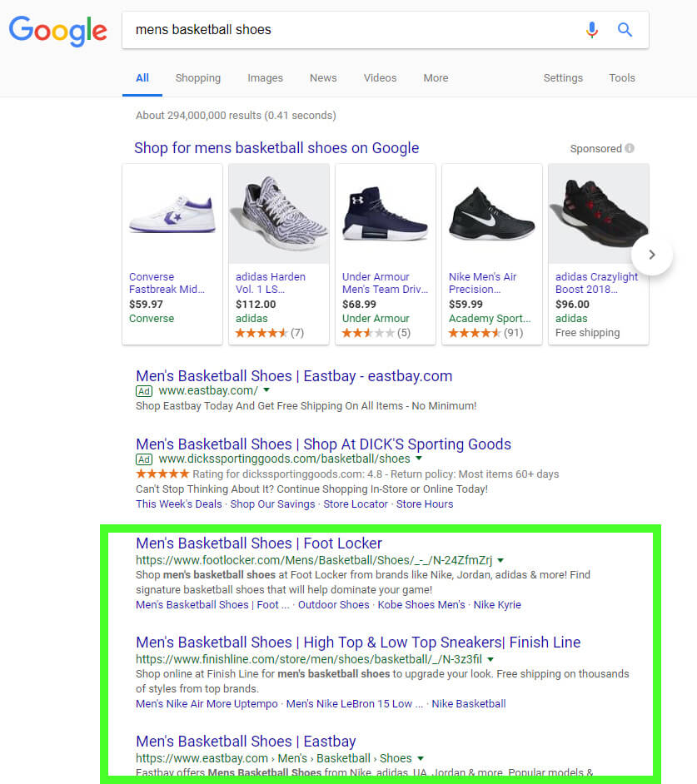Click the voice search microphone icon
The height and width of the screenshot is (784, 697).
pos(592,29)
